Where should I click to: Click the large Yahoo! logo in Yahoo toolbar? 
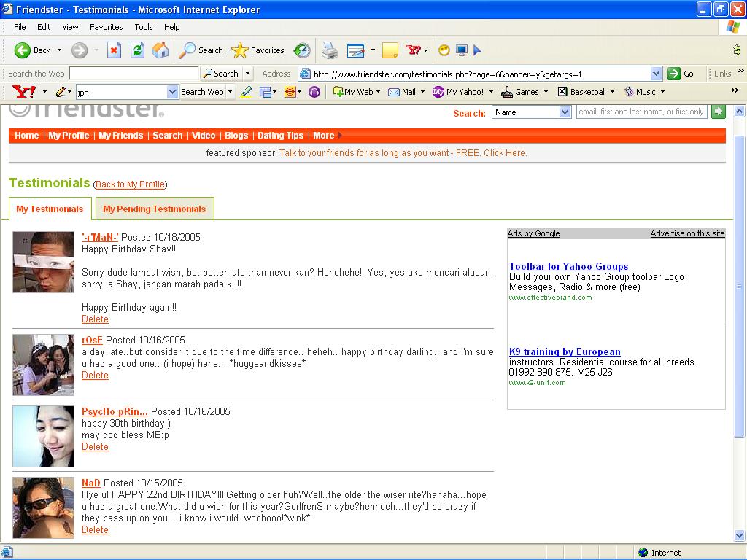(x=24, y=91)
